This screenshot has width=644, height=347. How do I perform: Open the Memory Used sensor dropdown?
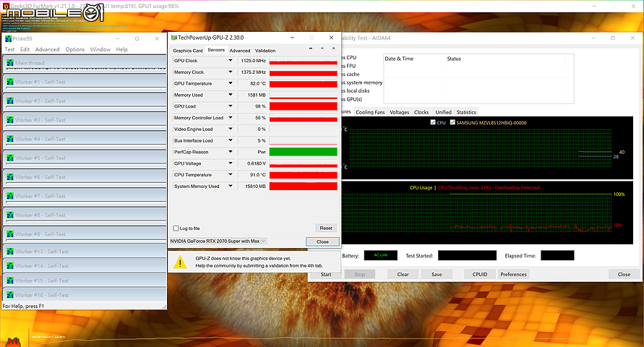(x=231, y=95)
